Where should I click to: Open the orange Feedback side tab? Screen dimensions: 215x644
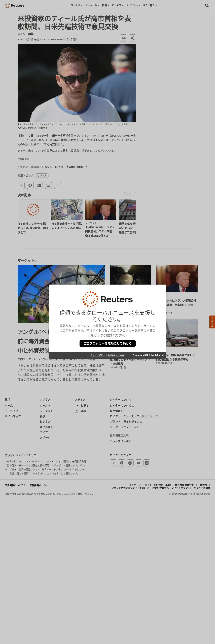(212, 322)
